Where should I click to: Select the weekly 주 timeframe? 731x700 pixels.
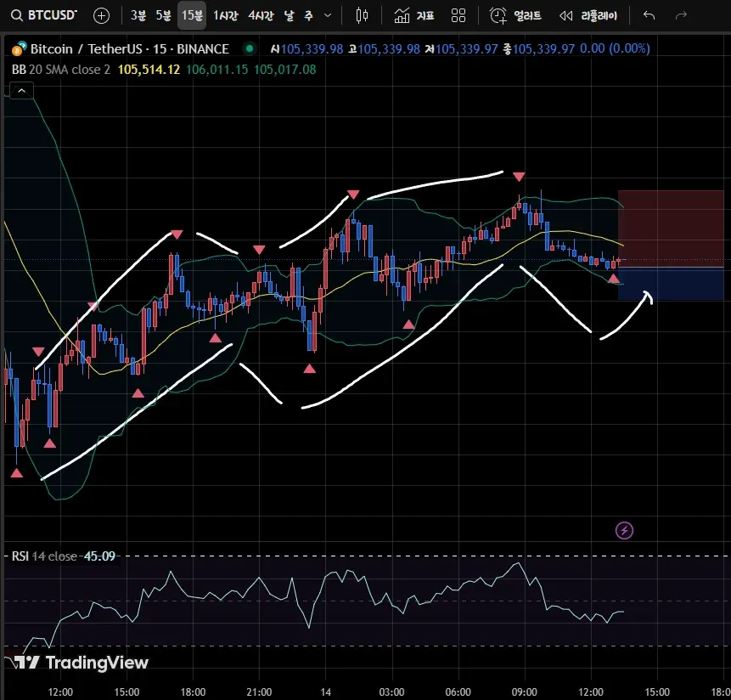308,15
